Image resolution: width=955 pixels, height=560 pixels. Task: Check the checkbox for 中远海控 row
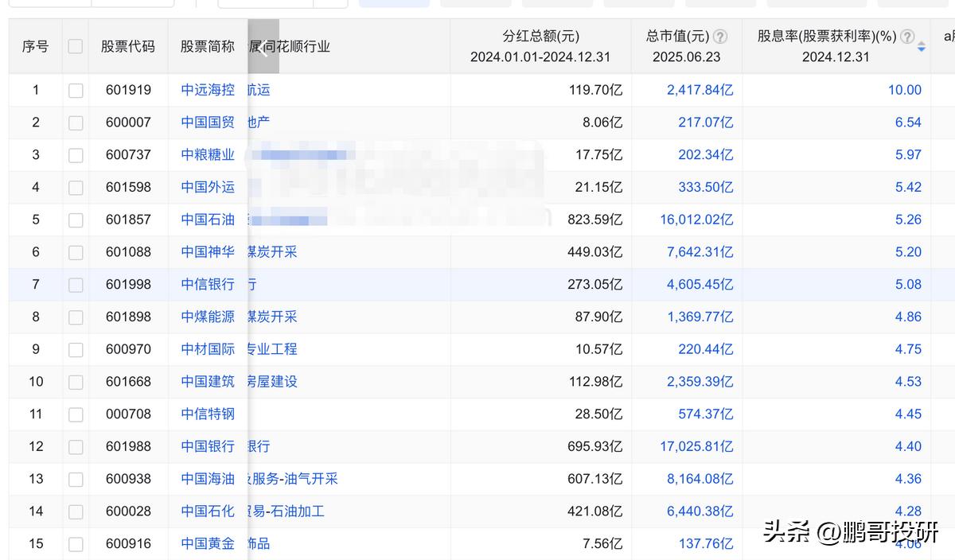(x=76, y=90)
